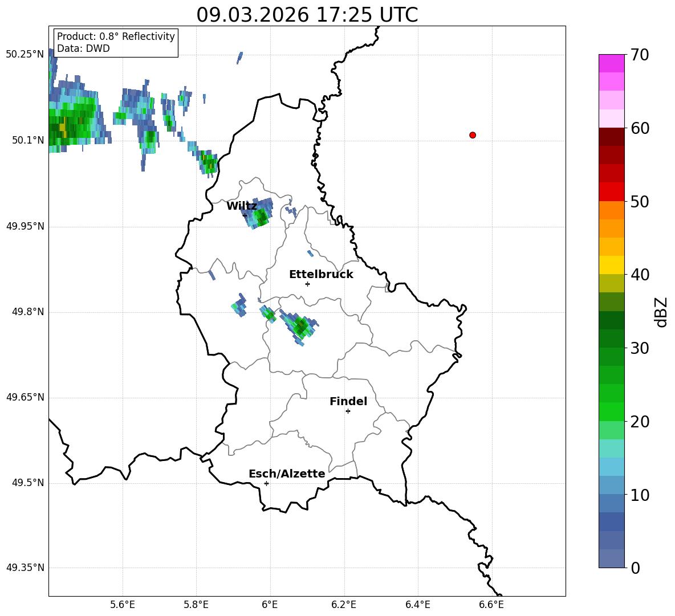Screen dimensions: 675x616
Task: Click the Data: DWD text
Action: point(83,48)
